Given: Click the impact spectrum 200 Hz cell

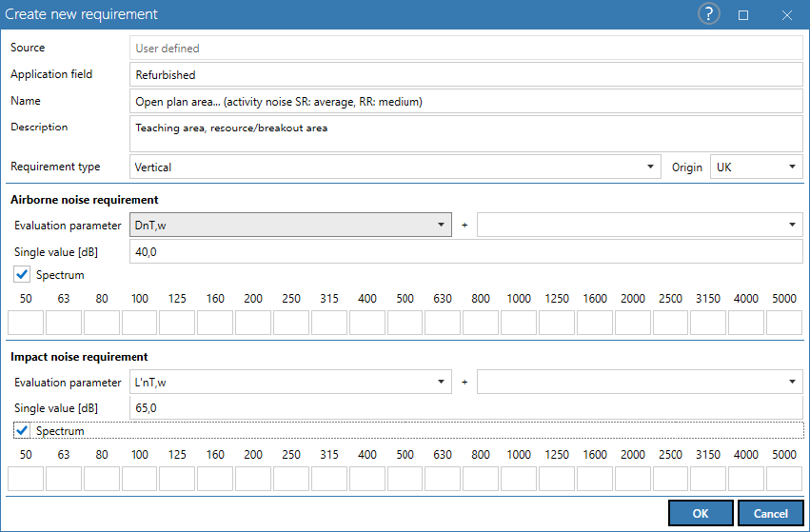Looking at the screenshot, I should [253, 479].
